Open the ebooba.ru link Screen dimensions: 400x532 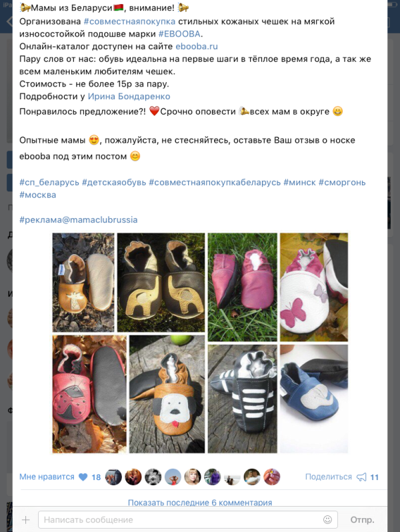197,47
